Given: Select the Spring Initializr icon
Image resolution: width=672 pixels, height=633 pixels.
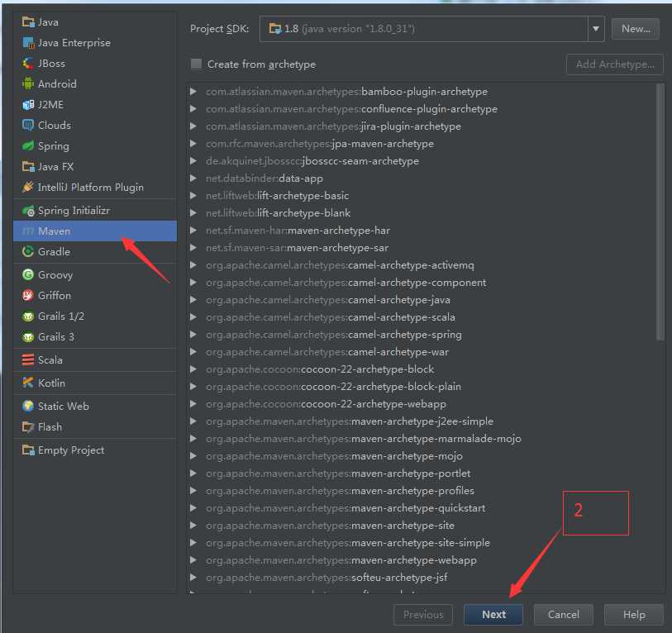Looking at the screenshot, I should coord(28,211).
